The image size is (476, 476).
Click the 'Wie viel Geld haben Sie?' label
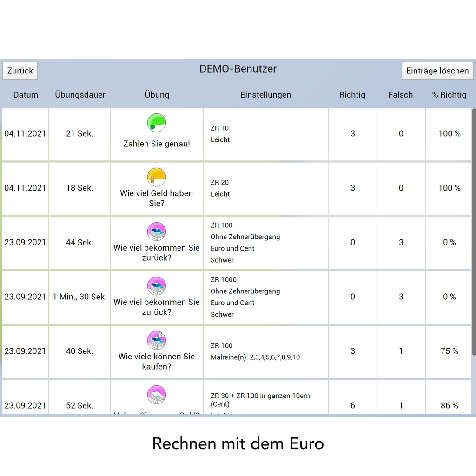pyautogui.click(x=157, y=198)
